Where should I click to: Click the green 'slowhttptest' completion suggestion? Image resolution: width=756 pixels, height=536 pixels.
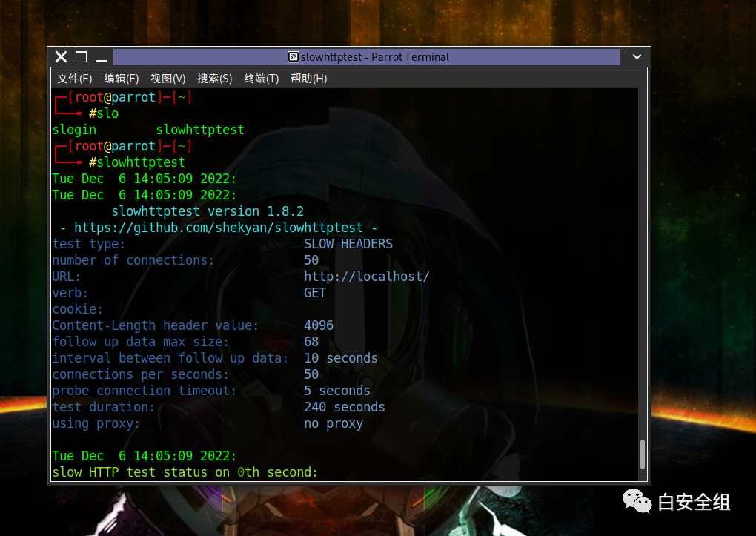[x=200, y=130]
